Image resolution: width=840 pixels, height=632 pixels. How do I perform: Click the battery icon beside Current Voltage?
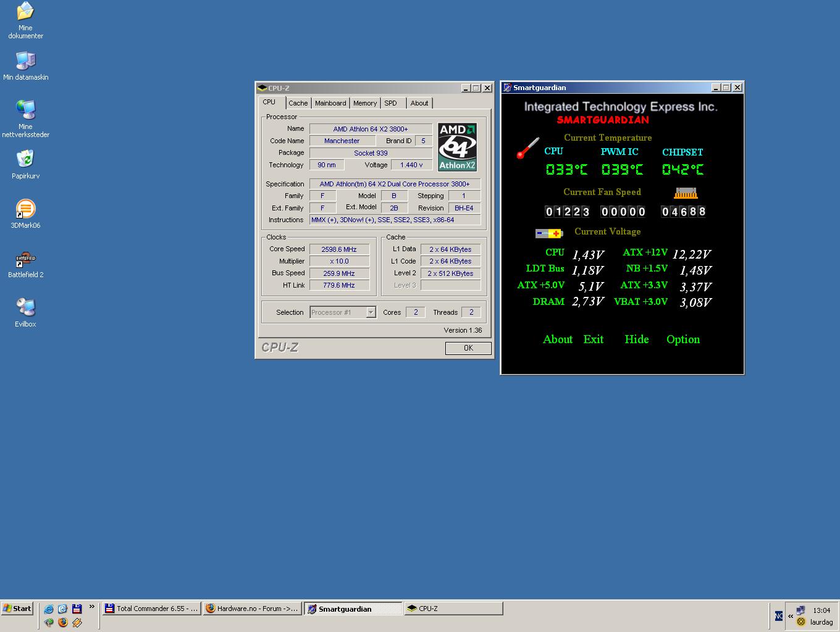click(549, 233)
